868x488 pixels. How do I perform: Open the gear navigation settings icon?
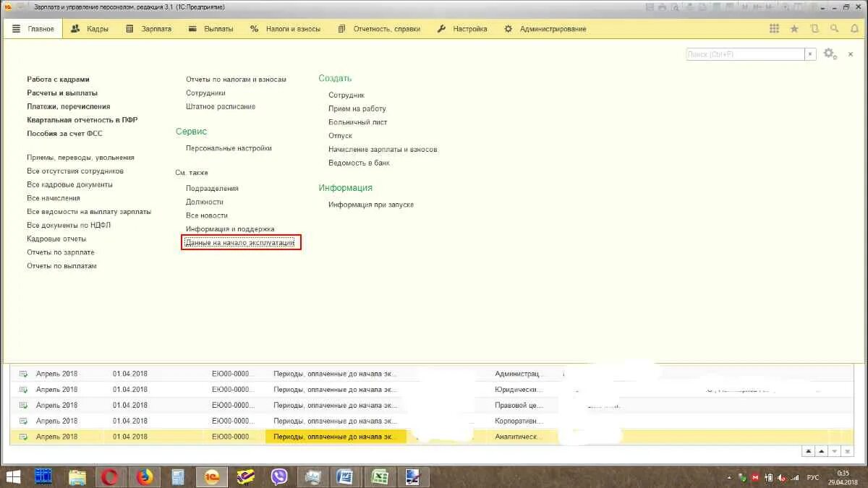[x=830, y=54]
